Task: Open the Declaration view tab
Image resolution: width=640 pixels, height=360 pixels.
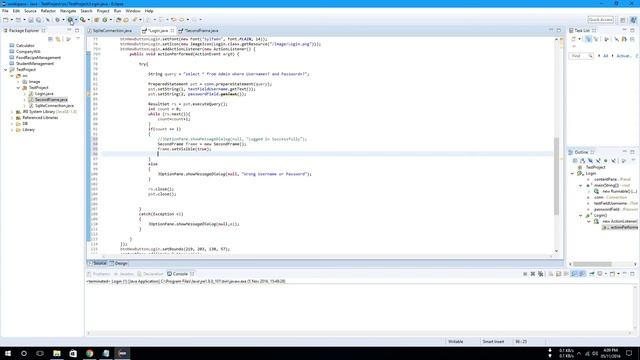Action: (151, 274)
